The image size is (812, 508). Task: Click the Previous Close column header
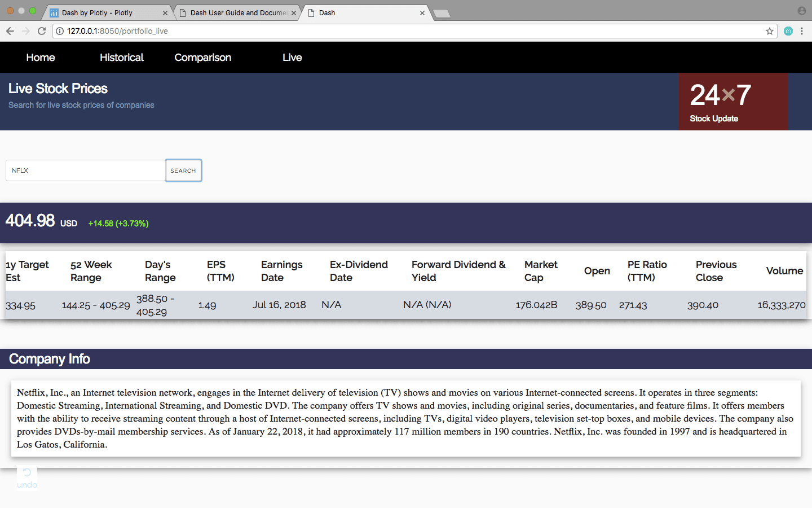716,271
